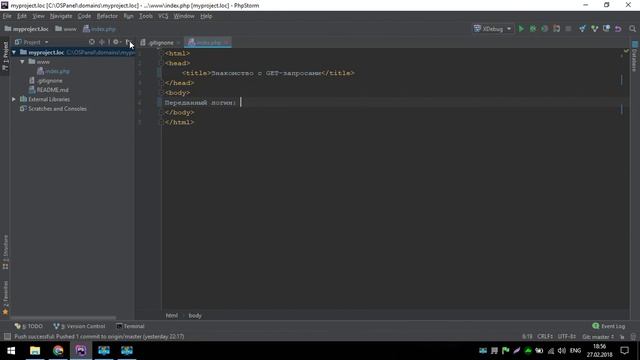Open the TODO tool window

pos(29,326)
